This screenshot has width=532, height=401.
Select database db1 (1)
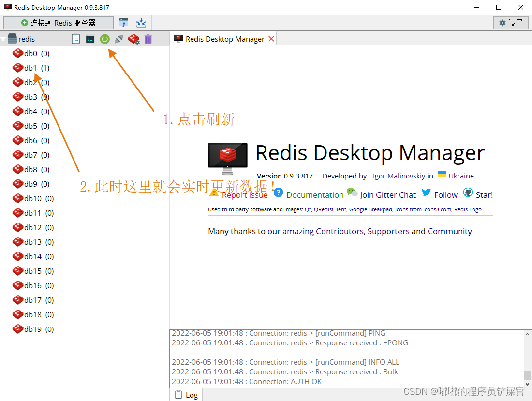pyautogui.click(x=31, y=68)
